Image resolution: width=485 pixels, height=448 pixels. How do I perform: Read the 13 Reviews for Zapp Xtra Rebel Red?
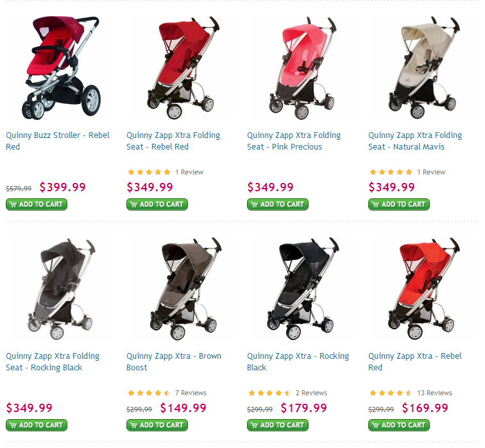434,393
